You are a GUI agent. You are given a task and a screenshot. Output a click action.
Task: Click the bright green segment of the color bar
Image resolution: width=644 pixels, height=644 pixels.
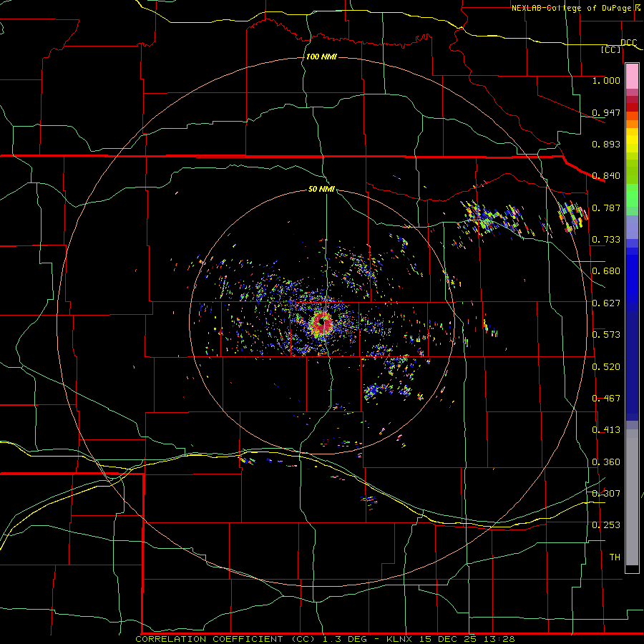(632, 195)
